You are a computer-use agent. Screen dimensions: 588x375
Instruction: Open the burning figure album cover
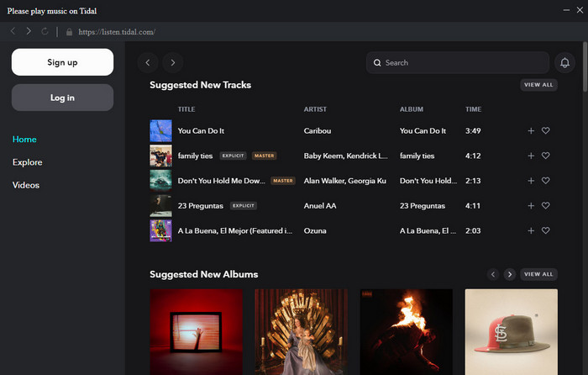(406, 332)
